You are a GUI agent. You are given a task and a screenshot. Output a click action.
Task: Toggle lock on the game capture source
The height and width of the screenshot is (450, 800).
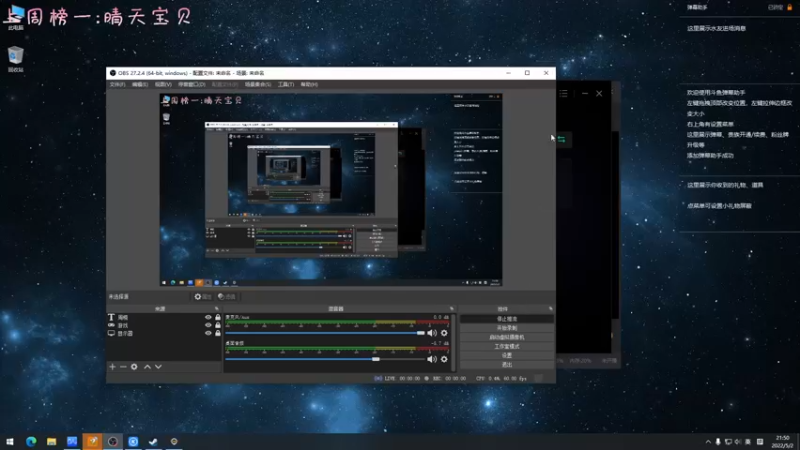tap(218, 326)
